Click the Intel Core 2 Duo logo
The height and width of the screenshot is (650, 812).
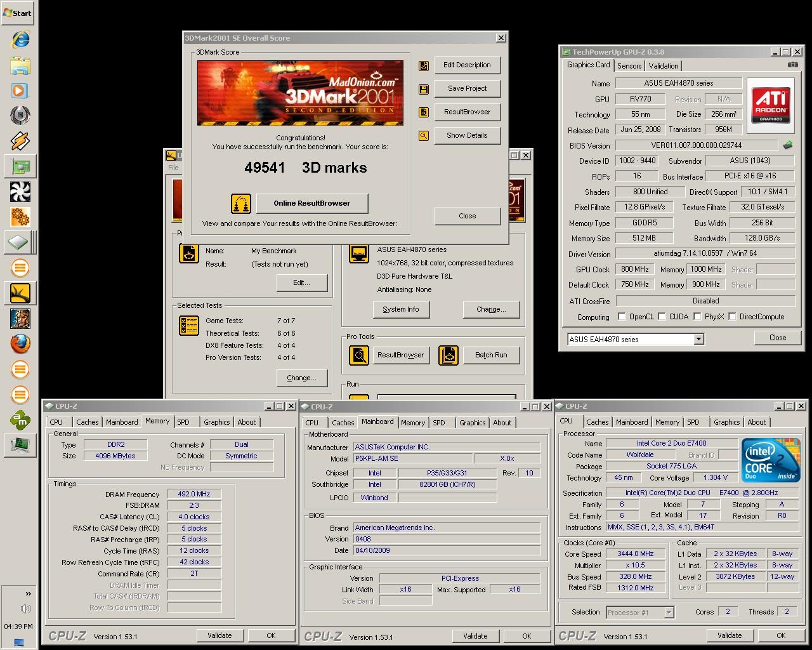pos(771,460)
